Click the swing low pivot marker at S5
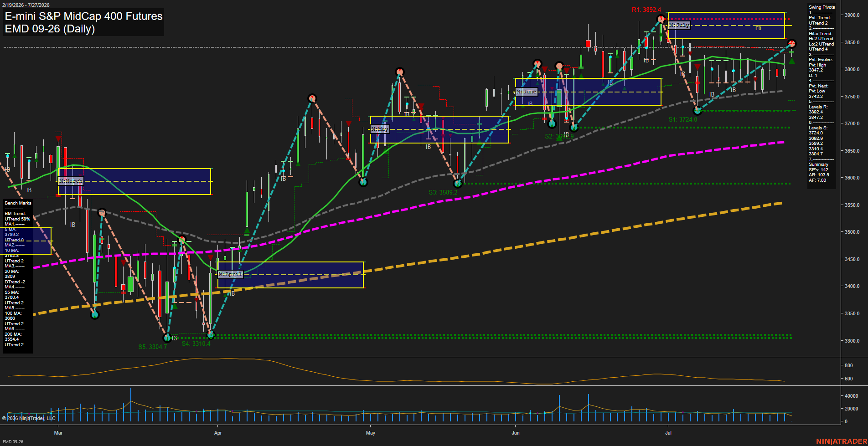The width and height of the screenshot is (868, 446). [167, 338]
